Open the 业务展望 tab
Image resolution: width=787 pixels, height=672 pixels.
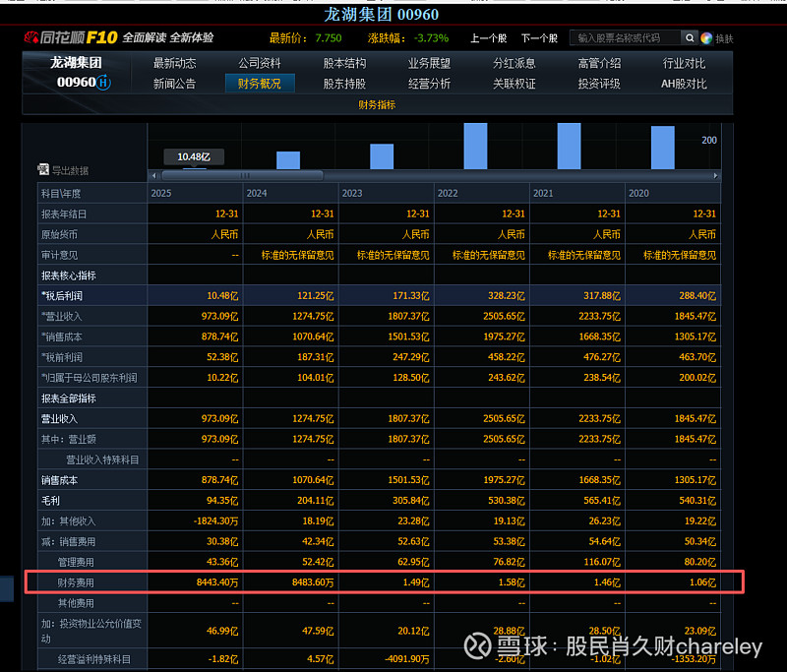point(429,63)
